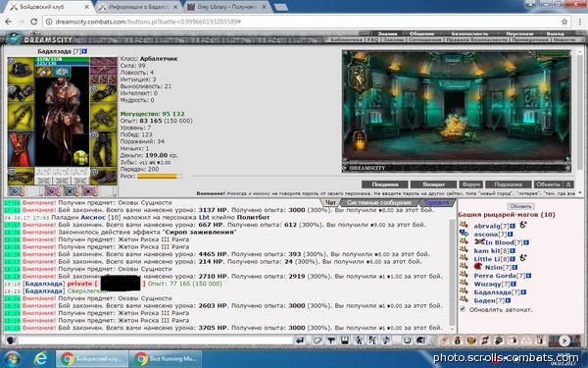Open the crossbow weapon slot
588x368 pixels.
pyautogui.click(x=21, y=117)
